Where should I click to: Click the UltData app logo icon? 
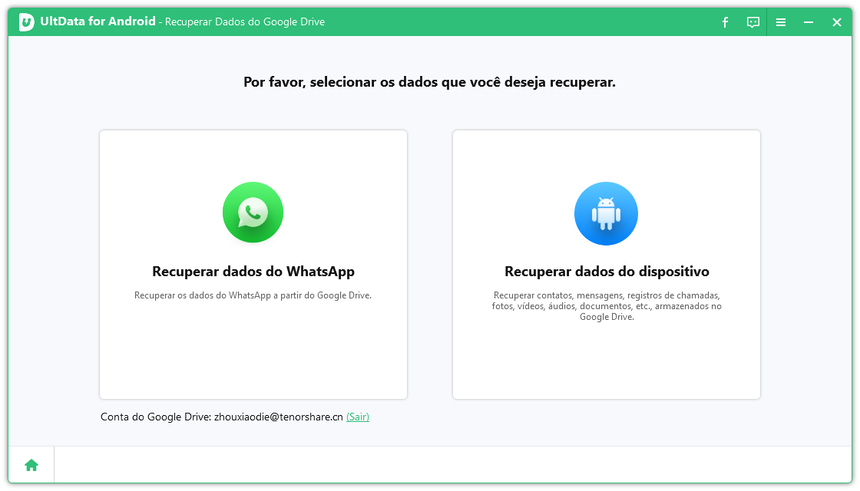pos(26,22)
